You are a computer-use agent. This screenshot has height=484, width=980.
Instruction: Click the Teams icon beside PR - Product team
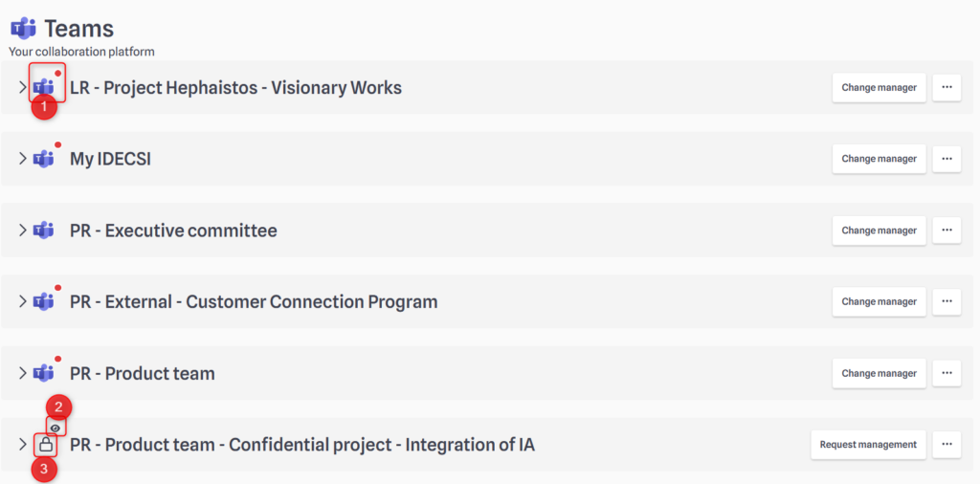(x=44, y=373)
